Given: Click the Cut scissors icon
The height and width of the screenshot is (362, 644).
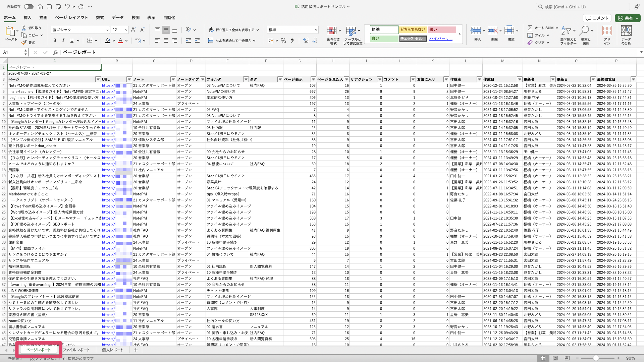Looking at the screenshot, I should click(24, 28).
